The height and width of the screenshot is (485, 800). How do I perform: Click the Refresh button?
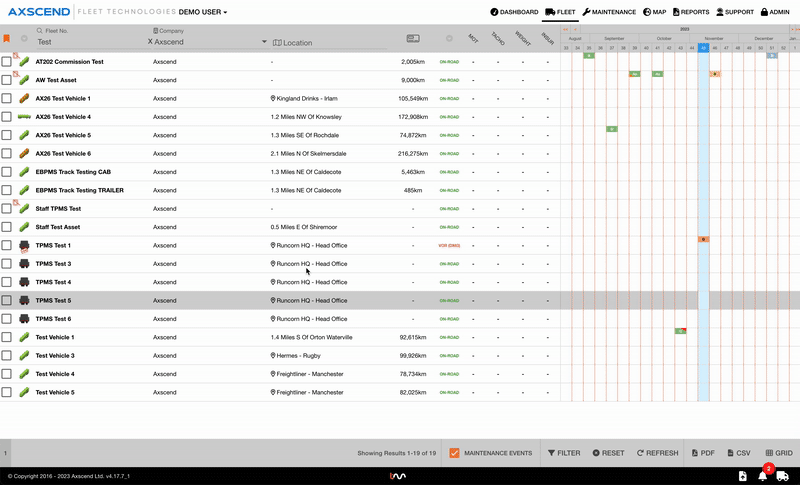(x=657, y=453)
